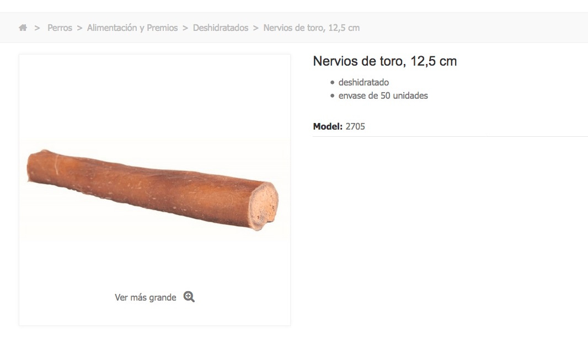Click the Nervios de toro product heading
Screen dimensions: 588x364
click(x=385, y=61)
